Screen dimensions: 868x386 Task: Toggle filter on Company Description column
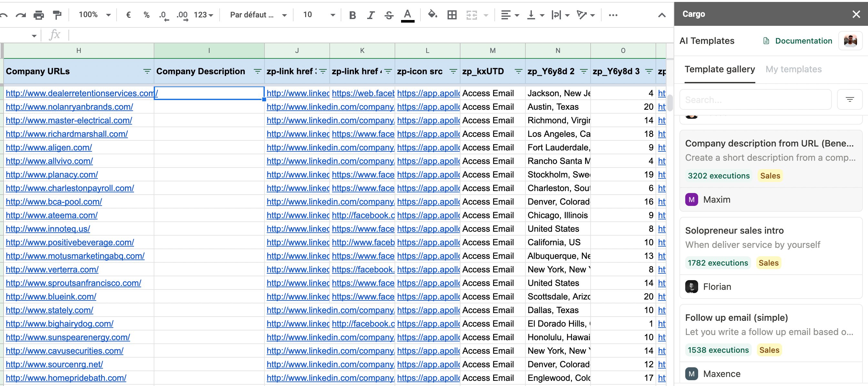257,71
